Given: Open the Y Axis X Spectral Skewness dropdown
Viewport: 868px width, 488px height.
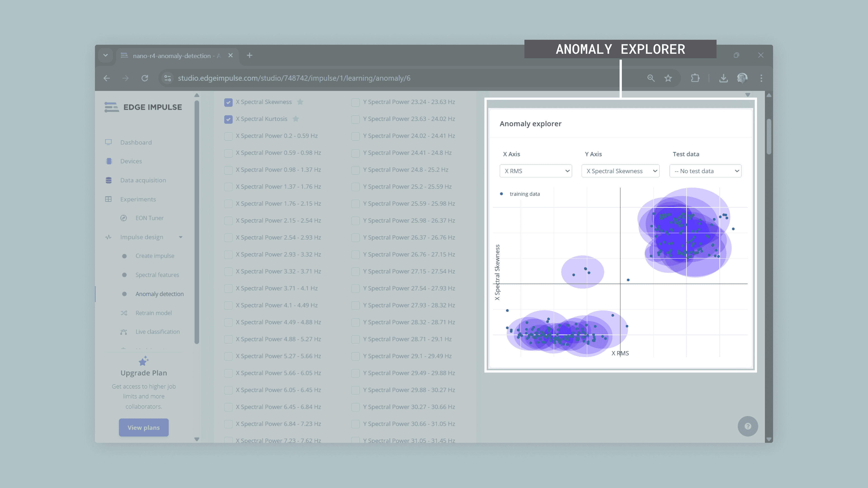Looking at the screenshot, I should point(620,171).
